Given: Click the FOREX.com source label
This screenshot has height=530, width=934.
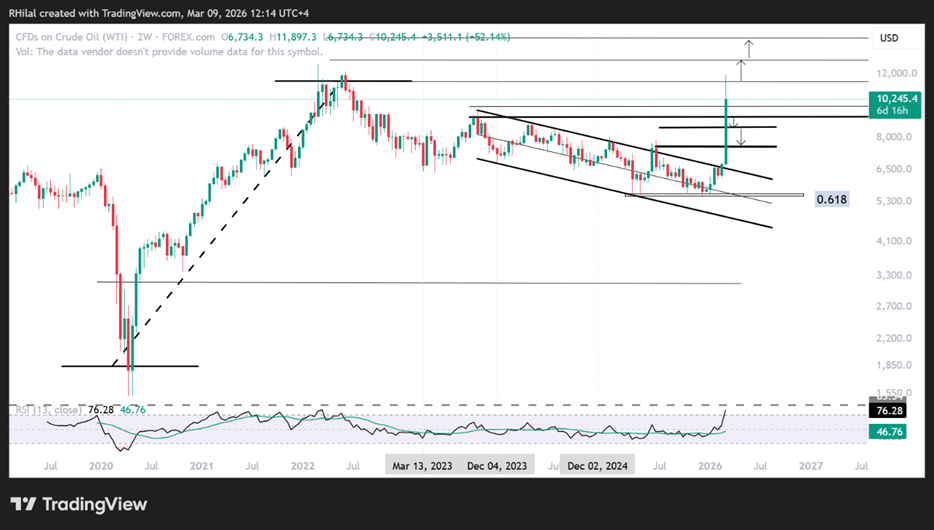Looking at the screenshot, I should pyautogui.click(x=188, y=37).
